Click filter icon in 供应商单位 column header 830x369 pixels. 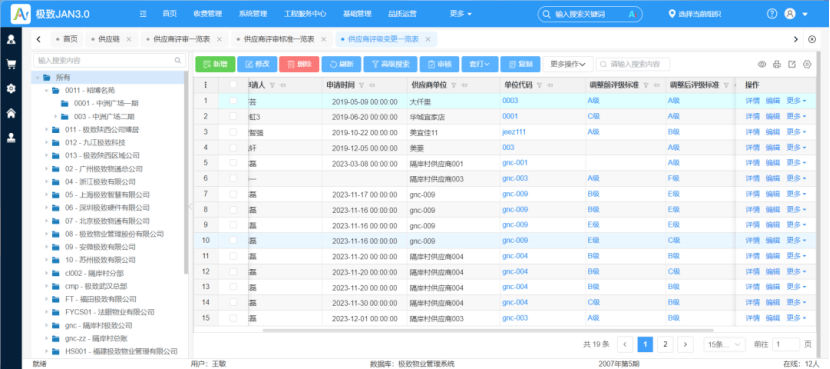pos(454,85)
